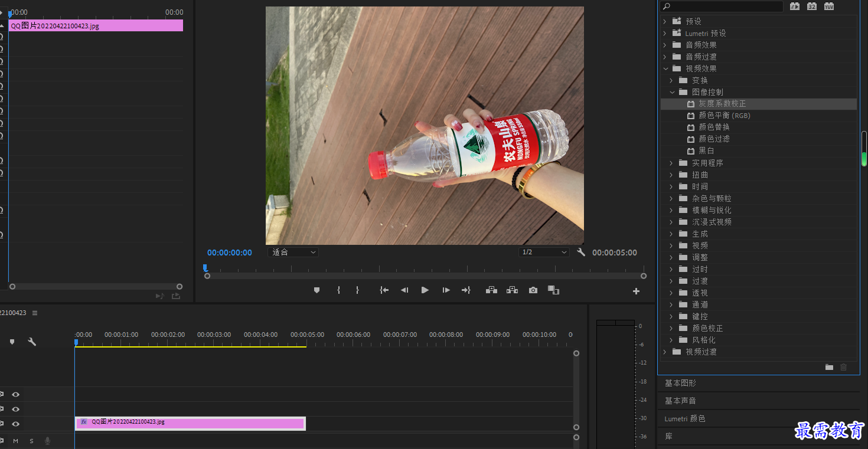This screenshot has height=449, width=868.
Task: Jump to the Out point
Action: 466,290
